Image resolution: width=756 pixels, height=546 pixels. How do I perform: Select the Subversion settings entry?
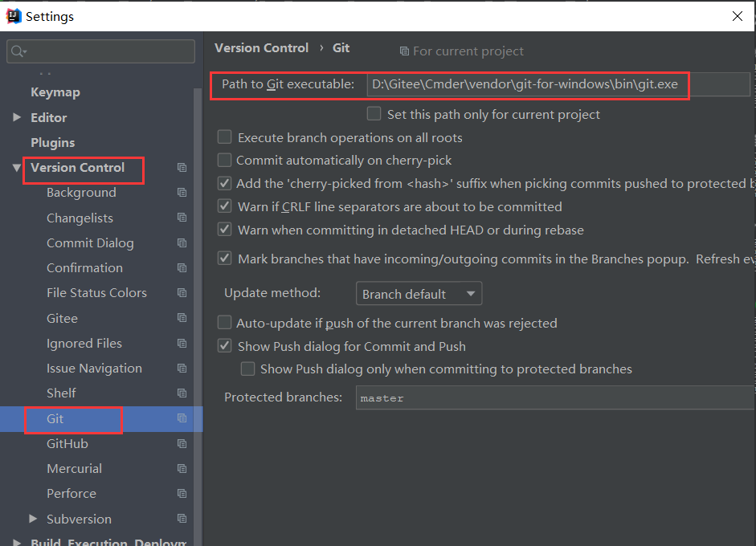(79, 519)
